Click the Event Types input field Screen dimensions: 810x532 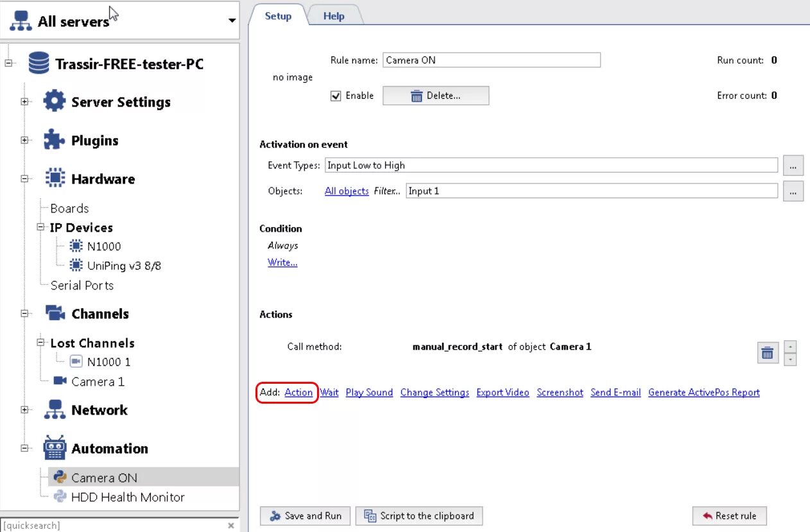tap(551, 165)
